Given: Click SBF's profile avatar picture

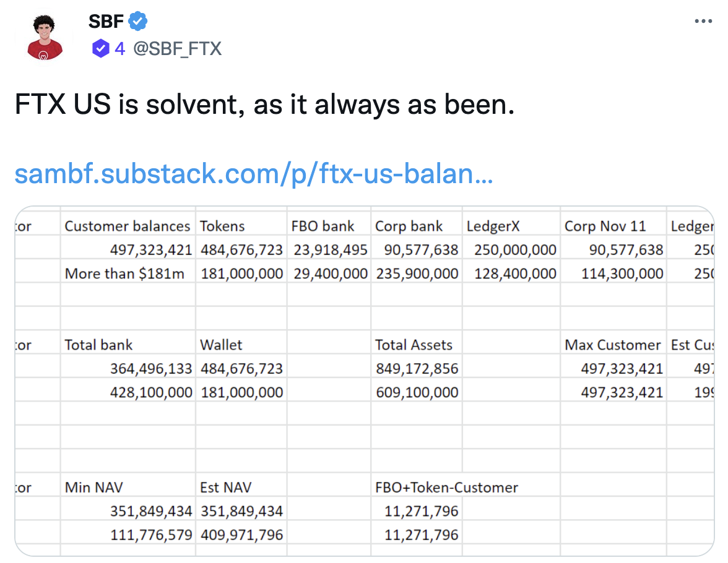Looking at the screenshot, I should (x=45, y=37).
